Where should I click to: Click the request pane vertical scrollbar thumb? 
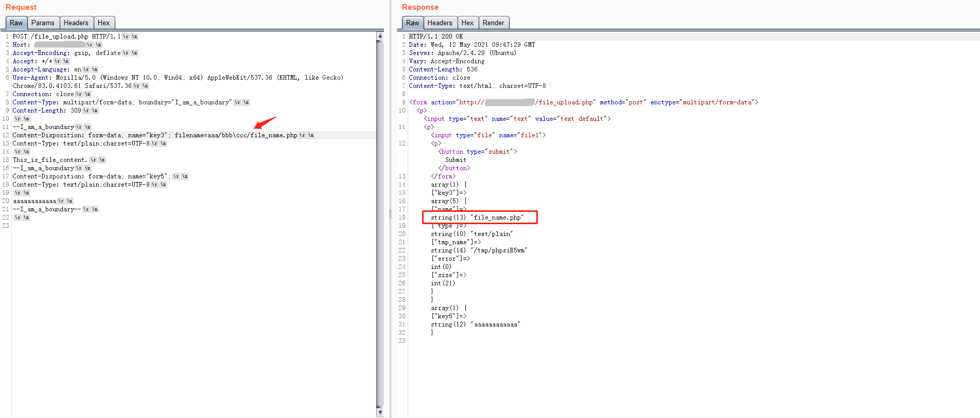pos(380,221)
